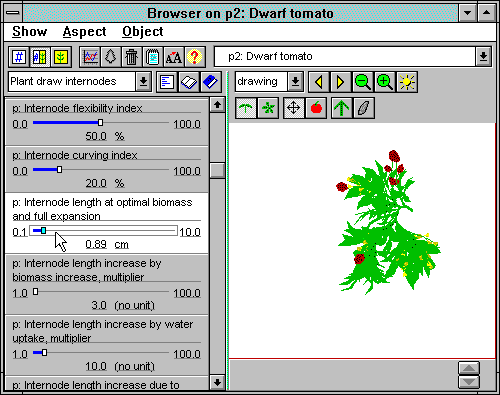Image resolution: width=500 pixels, height=395 pixels.
Task: Toggle the numbers-only view button
Action: pos(19,57)
